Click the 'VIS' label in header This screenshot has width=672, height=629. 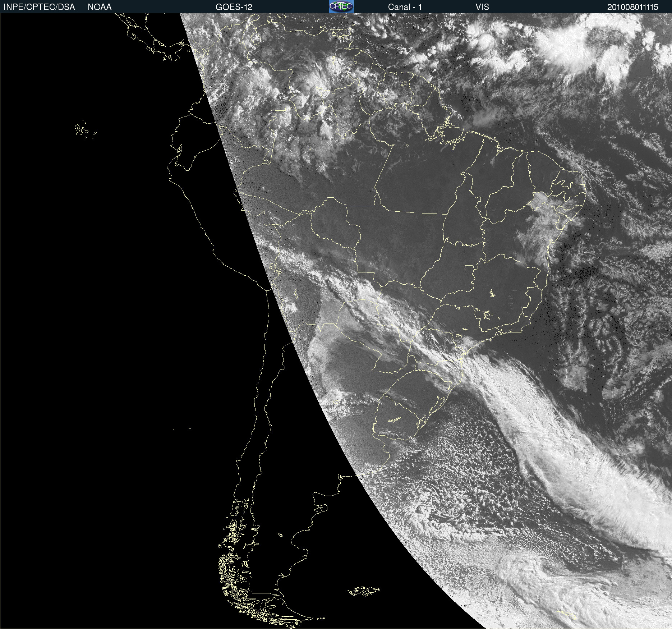[x=482, y=7]
